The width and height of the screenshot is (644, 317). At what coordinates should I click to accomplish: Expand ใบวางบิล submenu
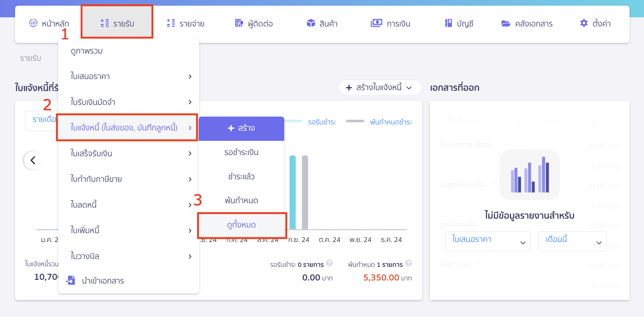click(x=129, y=256)
